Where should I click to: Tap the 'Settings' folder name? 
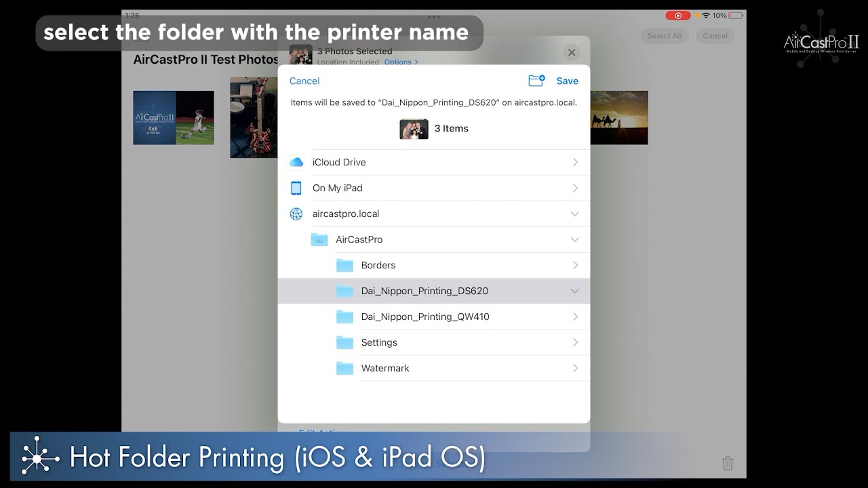point(379,342)
